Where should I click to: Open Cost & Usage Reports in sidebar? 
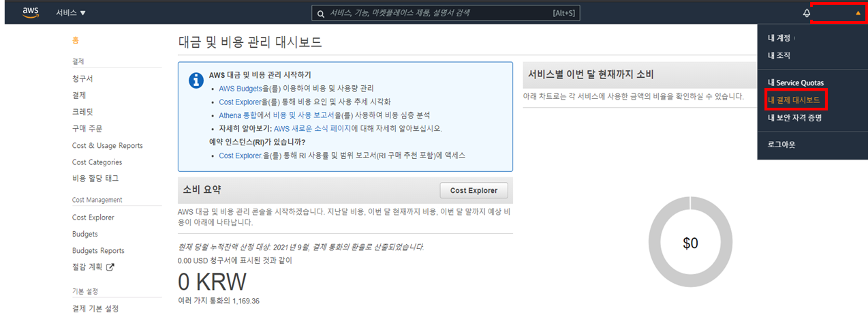click(108, 145)
